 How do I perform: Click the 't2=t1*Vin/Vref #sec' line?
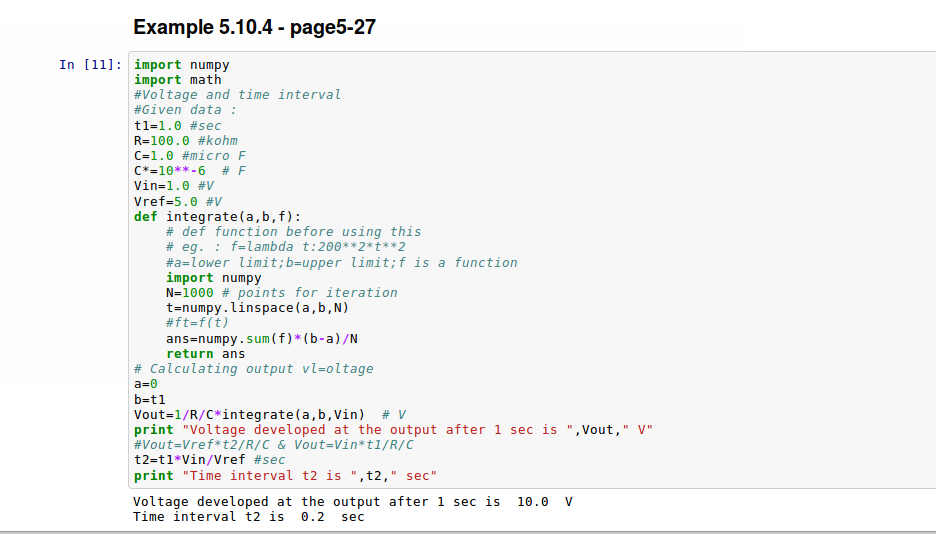[209, 460]
